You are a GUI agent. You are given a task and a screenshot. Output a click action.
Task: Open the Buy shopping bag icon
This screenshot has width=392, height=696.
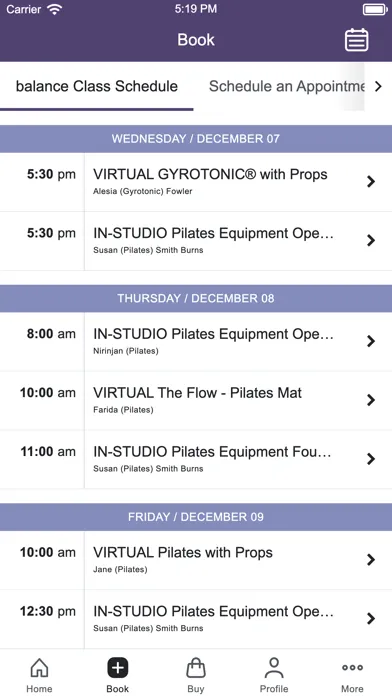tap(196, 668)
